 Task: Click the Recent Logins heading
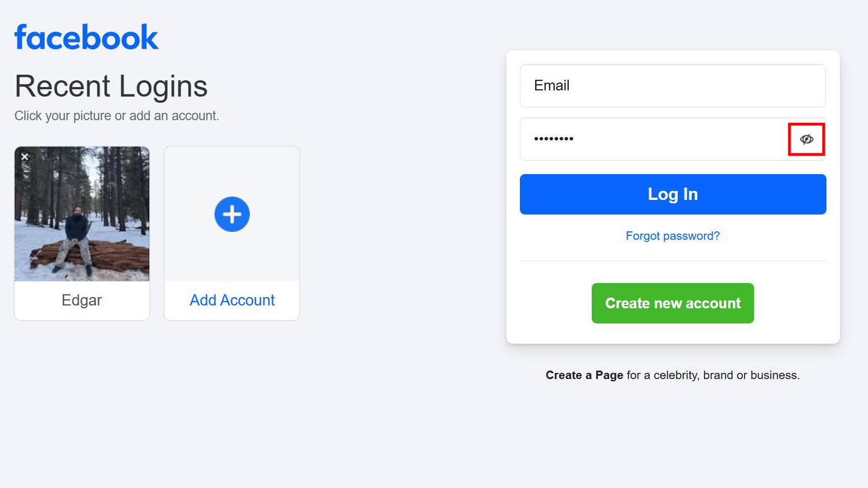111,86
